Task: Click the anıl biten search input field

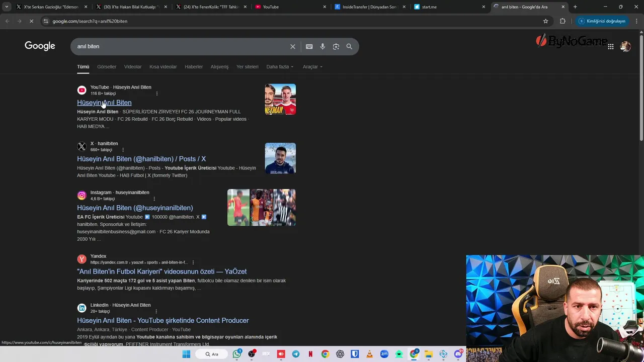Action: [181, 46]
